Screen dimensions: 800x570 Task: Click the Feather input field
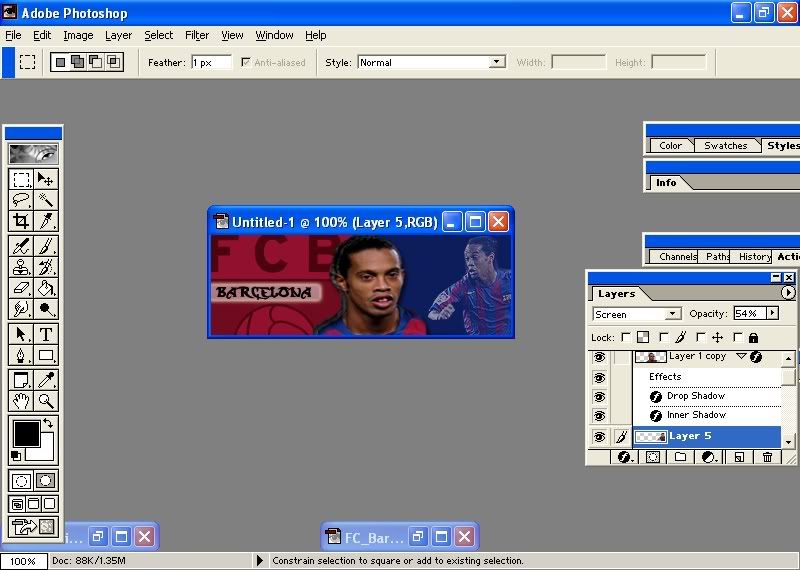coord(211,62)
